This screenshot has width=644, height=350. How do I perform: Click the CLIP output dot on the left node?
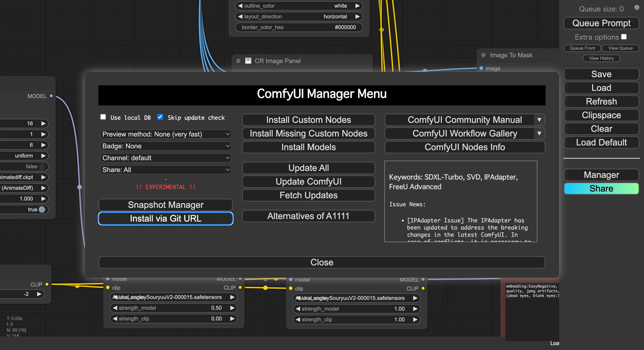click(47, 284)
